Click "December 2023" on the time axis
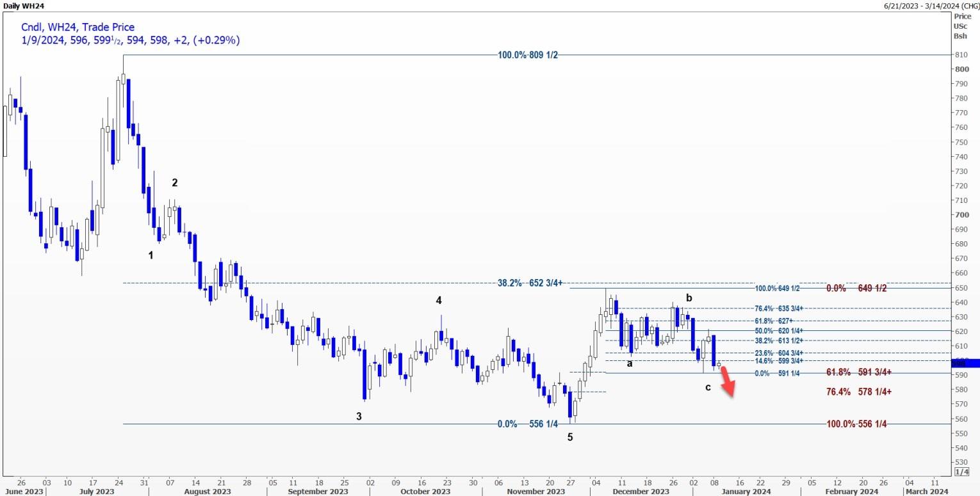980x496 pixels. point(641,492)
